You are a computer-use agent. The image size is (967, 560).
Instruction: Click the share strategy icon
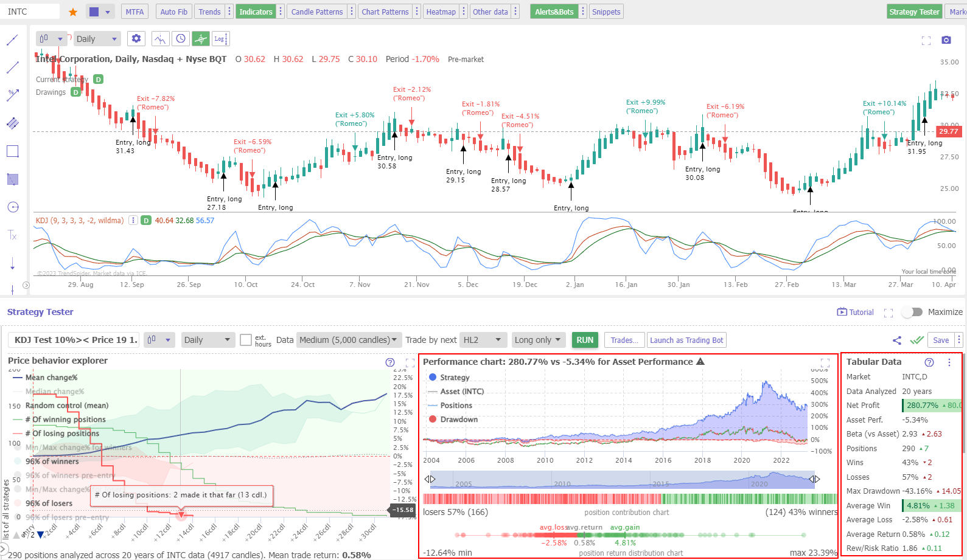[896, 340]
